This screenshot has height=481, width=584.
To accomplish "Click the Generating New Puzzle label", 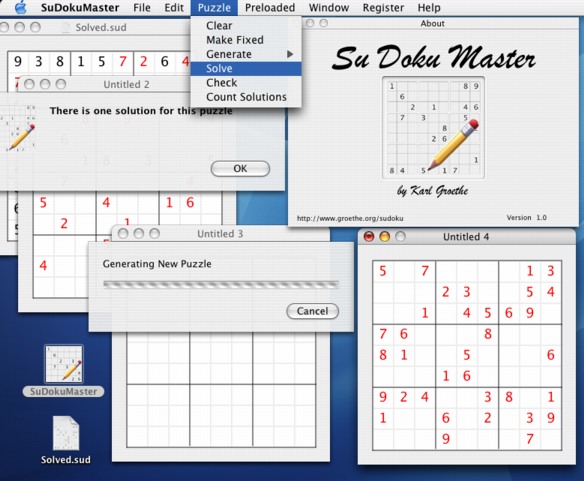I will [x=157, y=264].
